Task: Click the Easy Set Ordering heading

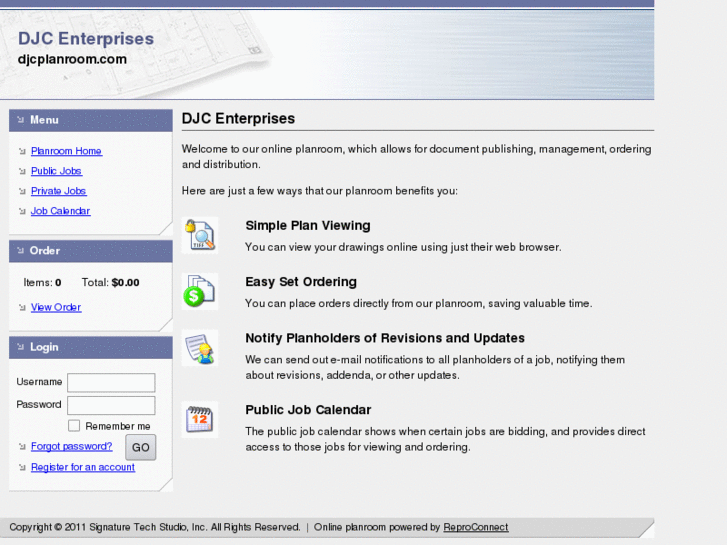Action: coord(301,282)
